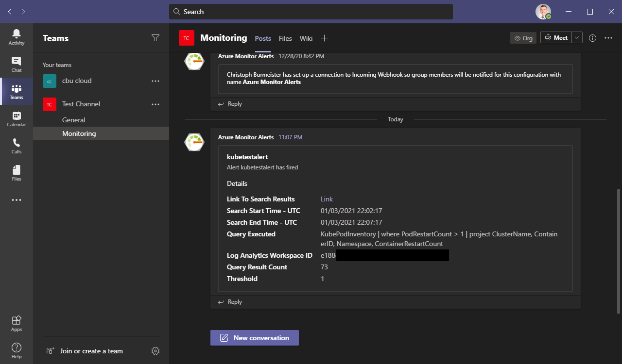622x364 pixels.
Task: Filter teams using the funnel icon
Action: [155, 38]
